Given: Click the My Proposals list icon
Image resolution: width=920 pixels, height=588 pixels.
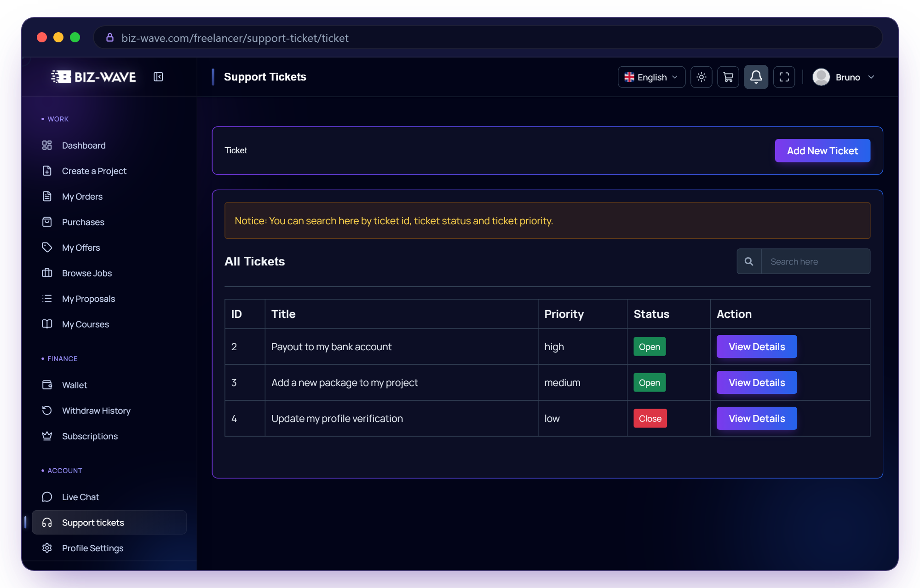Looking at the screenshot, I should coord(47,299).
